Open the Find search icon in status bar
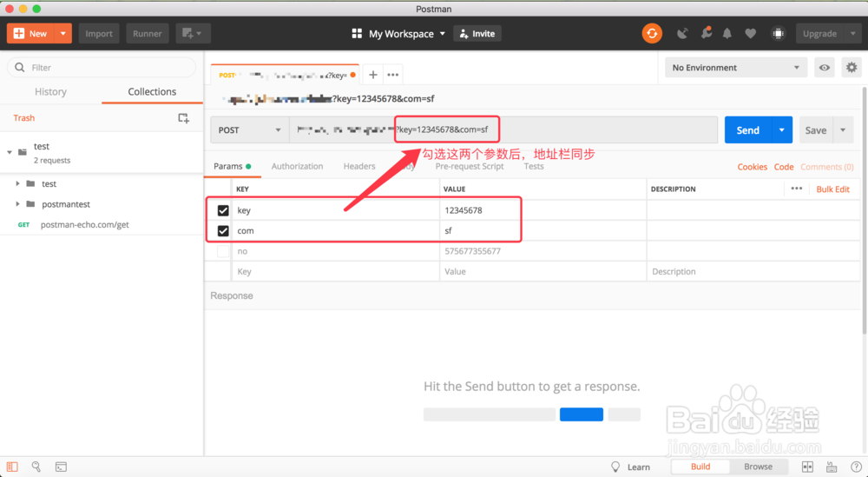The image size is (868, 477). 36,467
